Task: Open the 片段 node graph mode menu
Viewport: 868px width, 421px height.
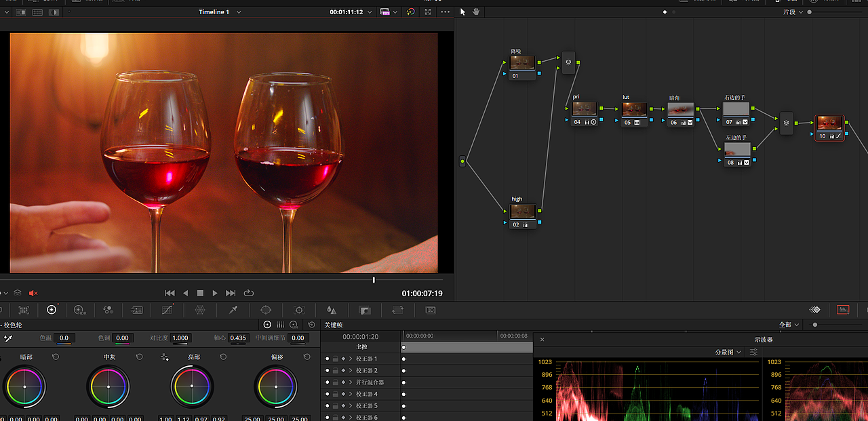Action: click(792, 12)
